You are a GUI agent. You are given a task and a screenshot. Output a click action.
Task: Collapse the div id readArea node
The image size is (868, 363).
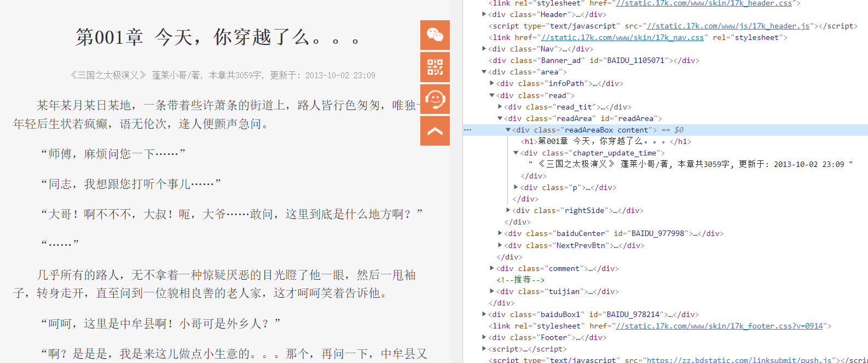[x=500, y=118]
